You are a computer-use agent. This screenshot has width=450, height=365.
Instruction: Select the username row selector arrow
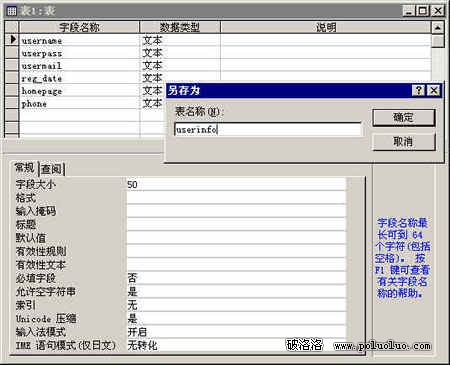pyautogui.click(x=12, y=40)
